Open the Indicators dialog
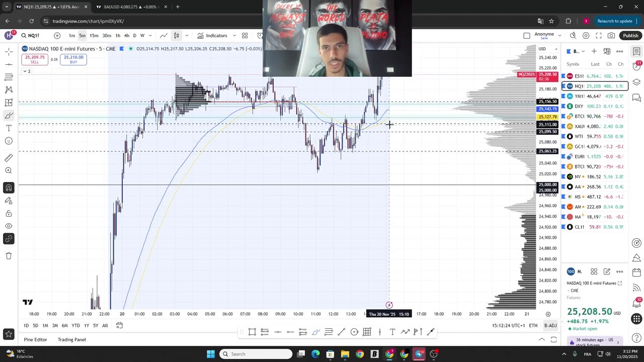644x362 pixels. 212,36
